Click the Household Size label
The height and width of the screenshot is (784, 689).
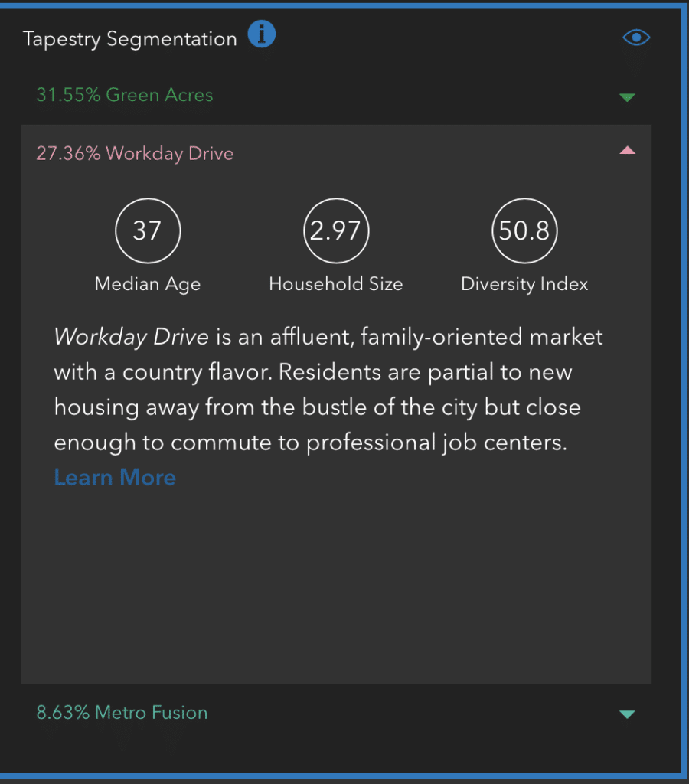click(336, 284)
